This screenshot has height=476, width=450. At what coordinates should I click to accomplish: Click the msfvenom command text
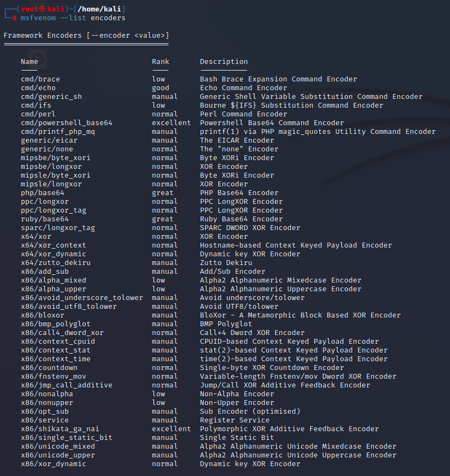coord(38,18)
